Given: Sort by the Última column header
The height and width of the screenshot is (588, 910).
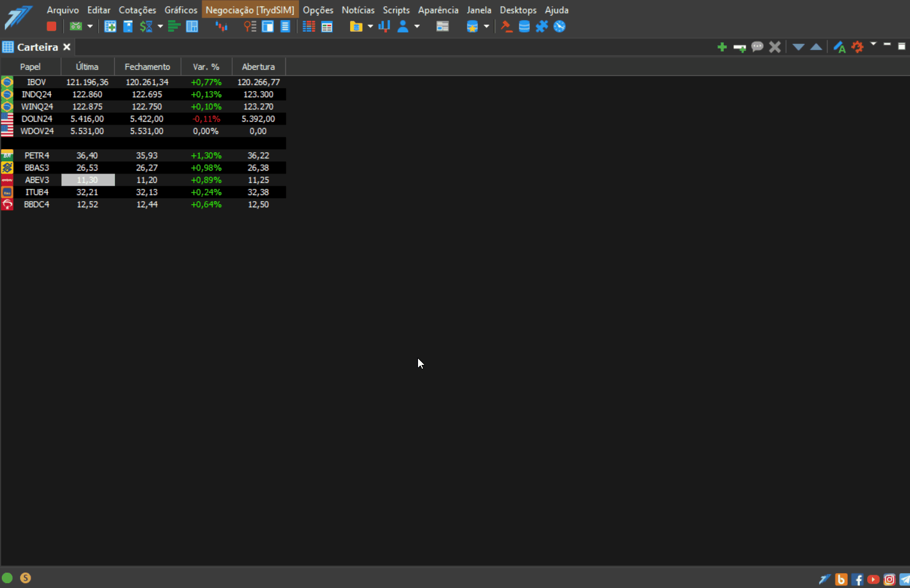Looking at the screenshot, I should point(87,67).
